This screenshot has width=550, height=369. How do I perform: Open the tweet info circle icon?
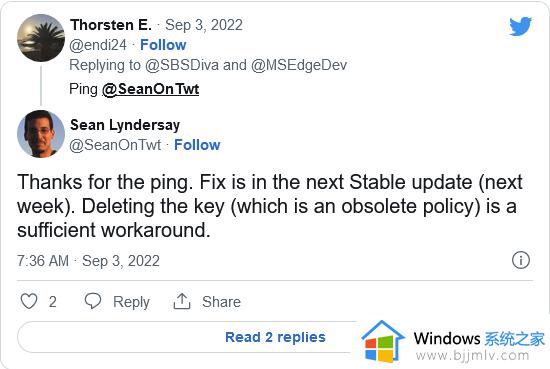click(521, 260)
